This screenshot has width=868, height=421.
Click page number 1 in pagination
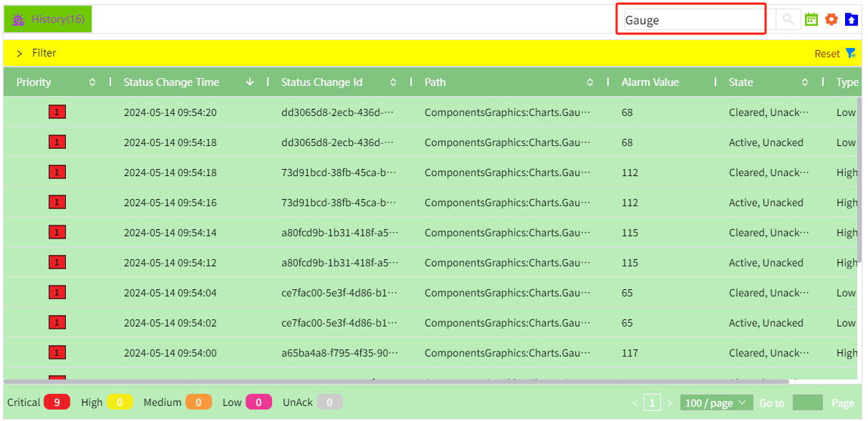652,403
